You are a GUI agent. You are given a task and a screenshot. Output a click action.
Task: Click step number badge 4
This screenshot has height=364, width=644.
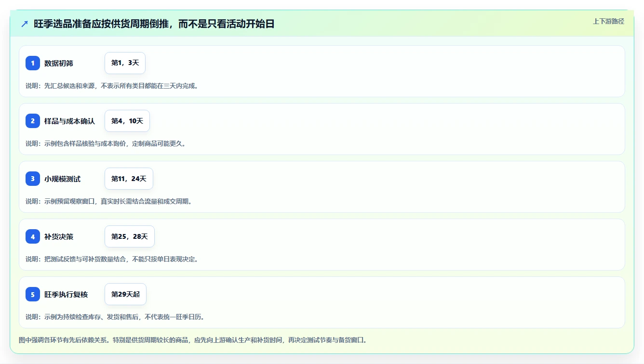(x=33, y=236)
